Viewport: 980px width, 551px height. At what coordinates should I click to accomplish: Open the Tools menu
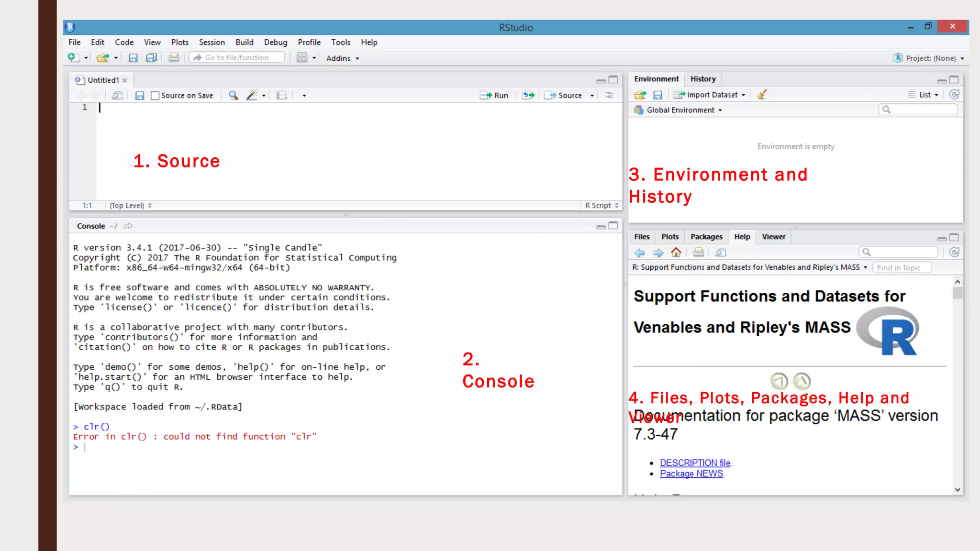click(341, 42)
